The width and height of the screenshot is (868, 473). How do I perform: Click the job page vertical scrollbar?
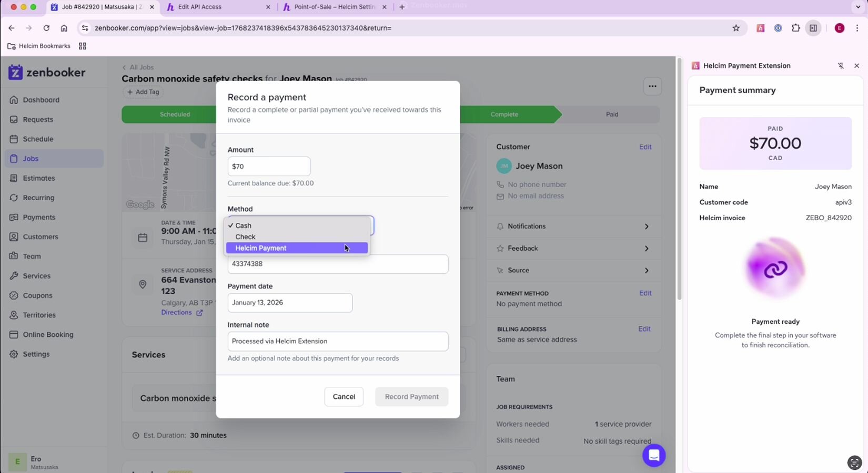click(x=679, y=179)
